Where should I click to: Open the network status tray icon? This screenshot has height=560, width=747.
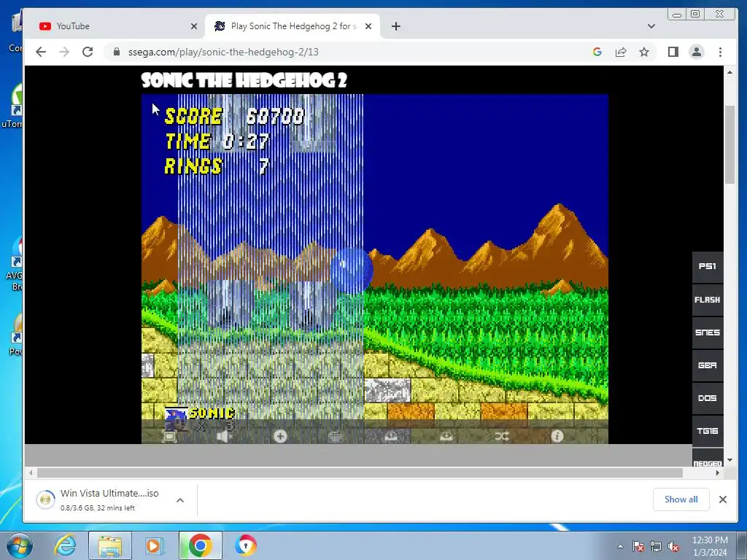coord(656,546)
